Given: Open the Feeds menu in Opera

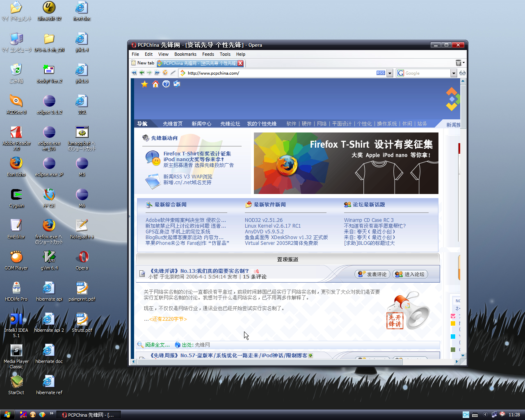Looking at the screenshot, I should (x=208, y=54).
